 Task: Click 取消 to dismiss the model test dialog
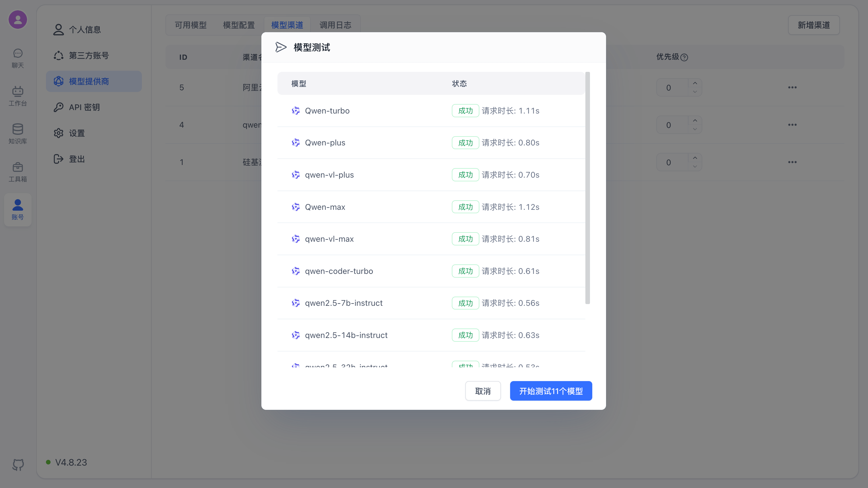click(483, 391)
